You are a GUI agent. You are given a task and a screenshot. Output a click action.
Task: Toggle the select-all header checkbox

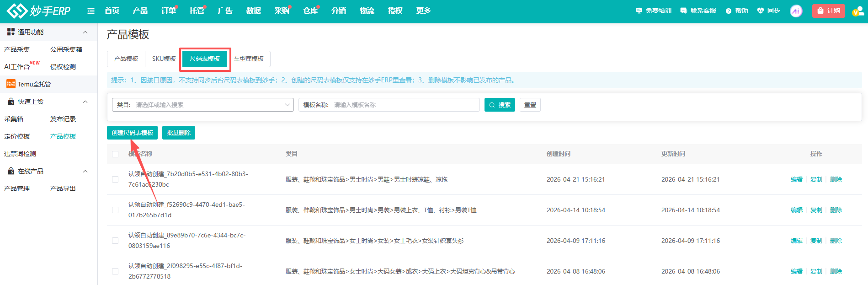[115, 154]
